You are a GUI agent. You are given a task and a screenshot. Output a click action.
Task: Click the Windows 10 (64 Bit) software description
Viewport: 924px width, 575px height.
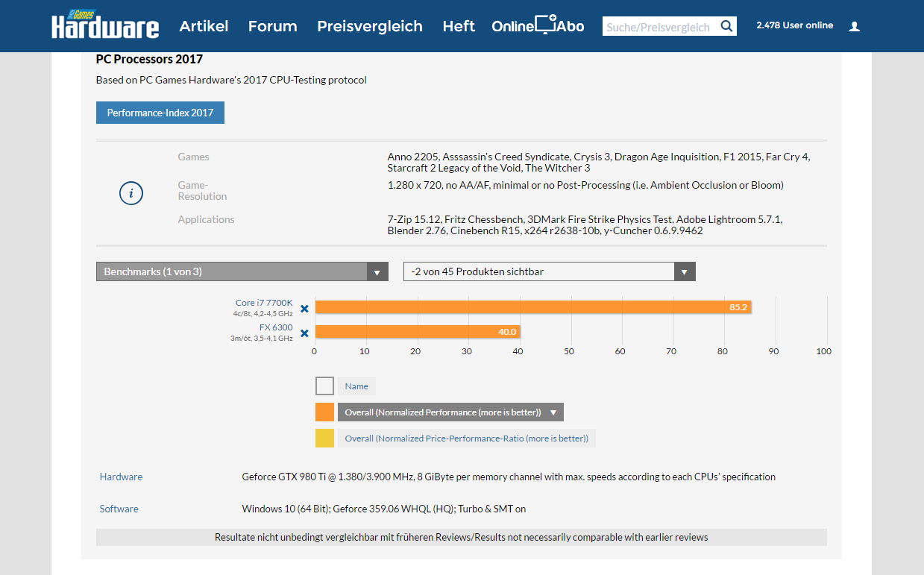[x=384, y=509]
